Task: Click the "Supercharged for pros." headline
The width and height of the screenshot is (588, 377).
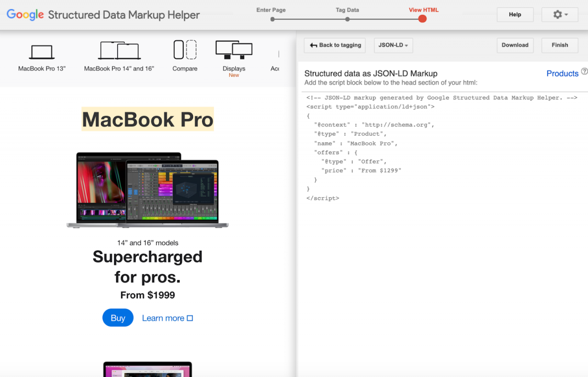Action: pos(147,267)
